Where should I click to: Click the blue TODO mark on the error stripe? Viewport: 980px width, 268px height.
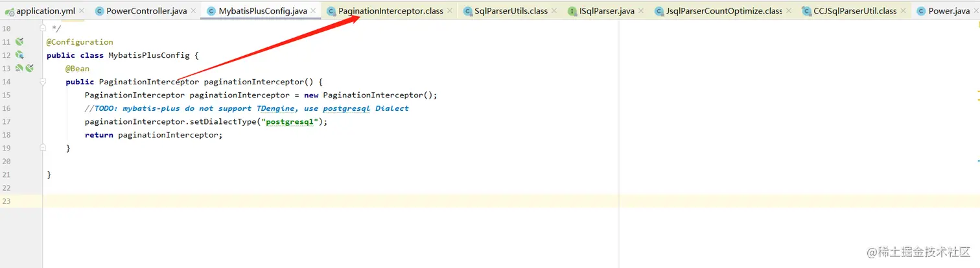point(979,160)
